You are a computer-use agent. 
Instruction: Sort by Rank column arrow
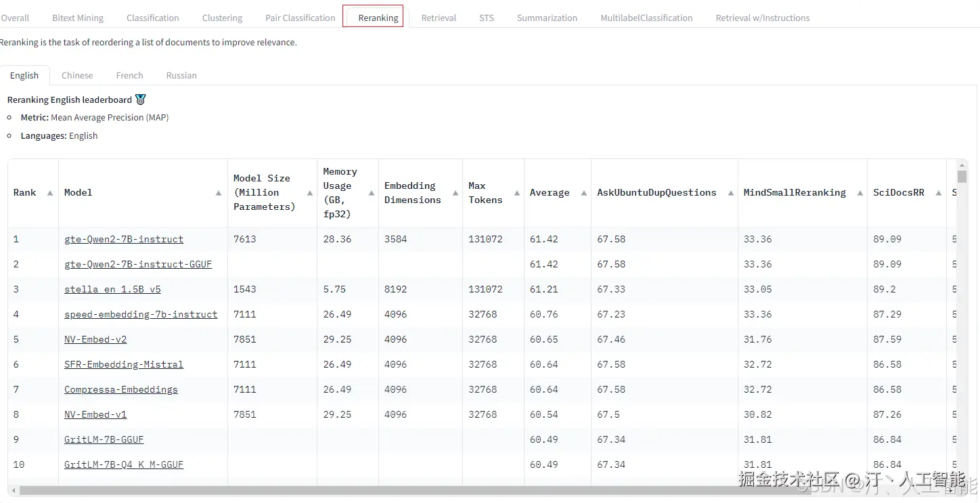(50, 193)
